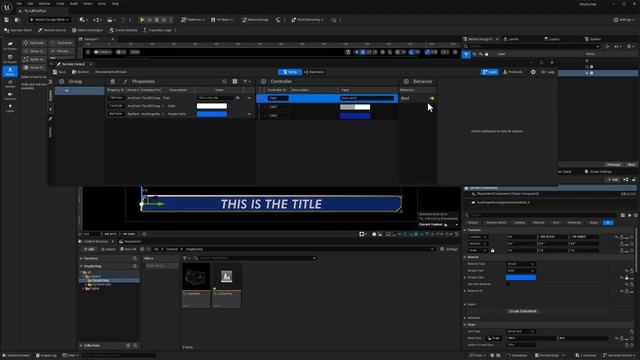Select the Lights sidebar icon
The width and height of the screenshot is (640, 360).
(10, 108)
